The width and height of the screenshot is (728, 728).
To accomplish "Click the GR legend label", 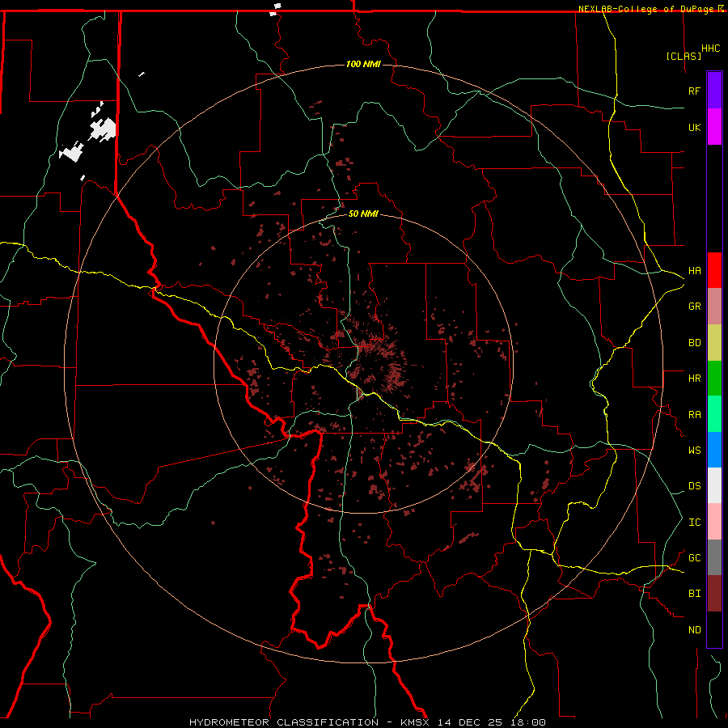I will coord(694,307).
